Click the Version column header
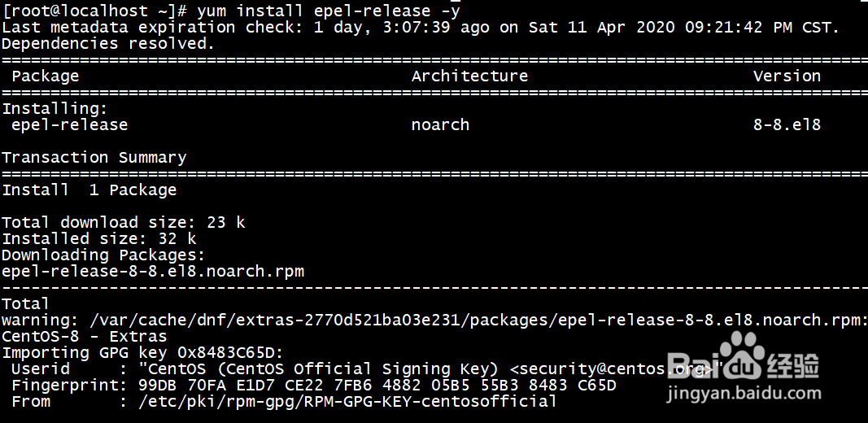The image size is (868, 423). [x=786, y=76]
